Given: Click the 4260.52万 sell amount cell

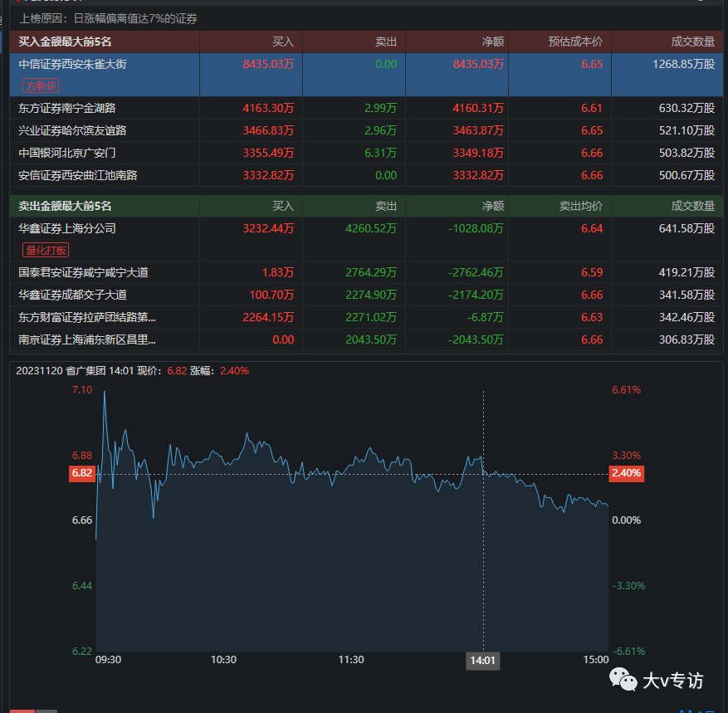Looking at the screenshot, I should pos(371,228).
